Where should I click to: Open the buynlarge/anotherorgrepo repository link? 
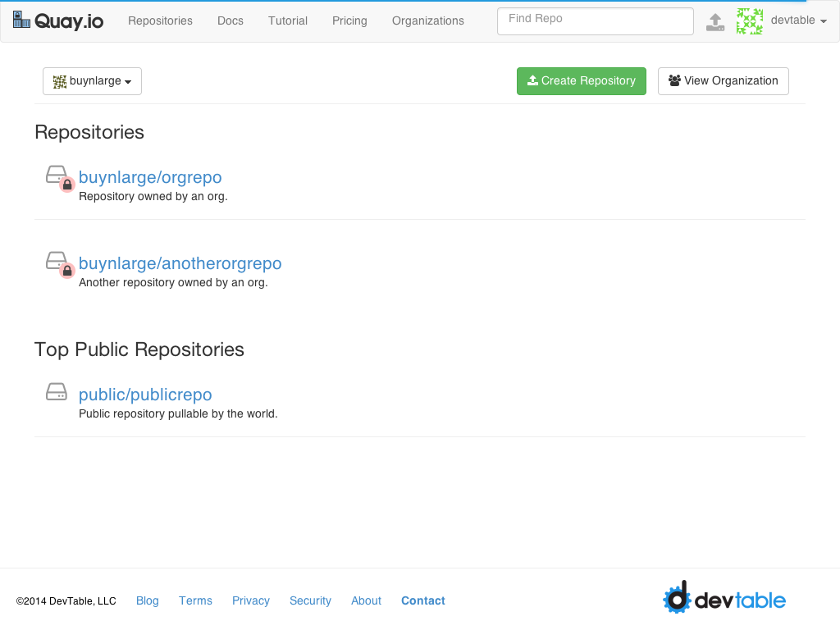[180, 263]
